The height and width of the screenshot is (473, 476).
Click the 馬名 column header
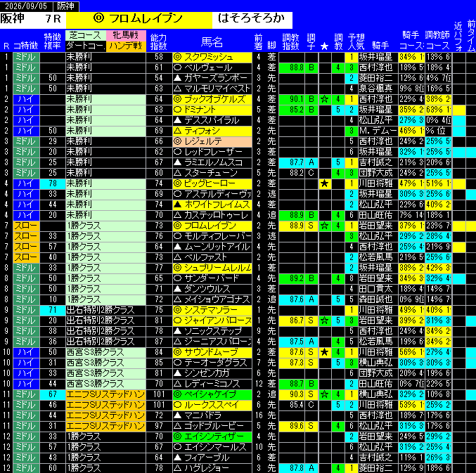212,42
